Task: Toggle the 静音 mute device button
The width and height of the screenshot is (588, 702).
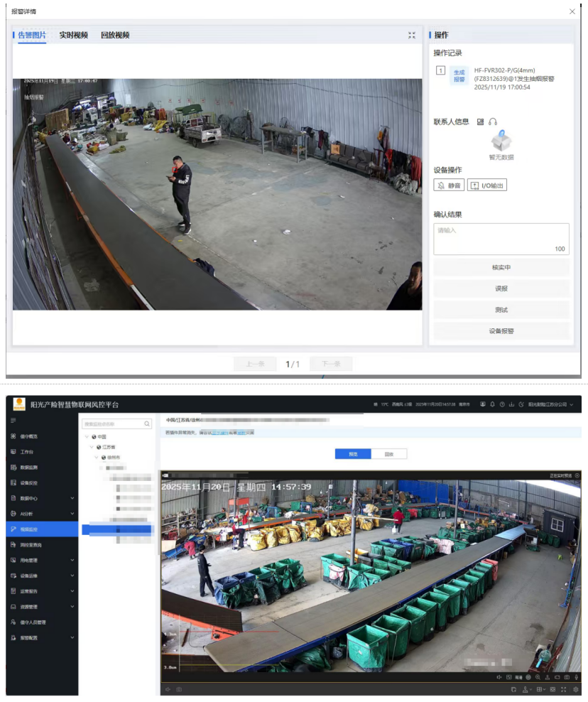Action: click(x=449, y=185)
